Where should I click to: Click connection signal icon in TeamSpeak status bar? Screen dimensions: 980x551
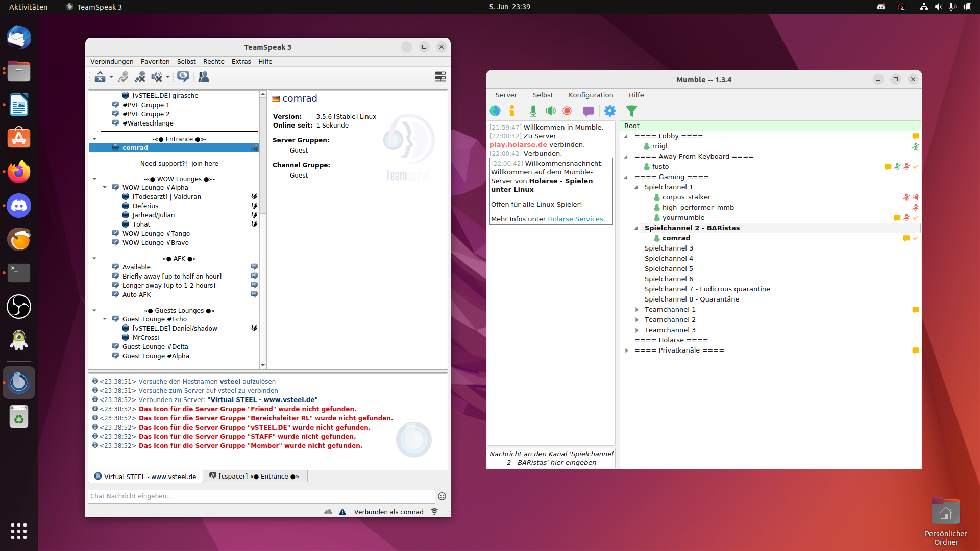point(434,512)
